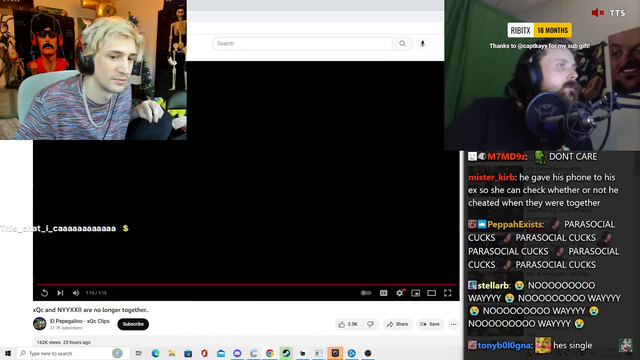The height and width of the screenshot is (360, 640).
Task: Open Microsoft Store from taskbar
Action: point(188,353)
